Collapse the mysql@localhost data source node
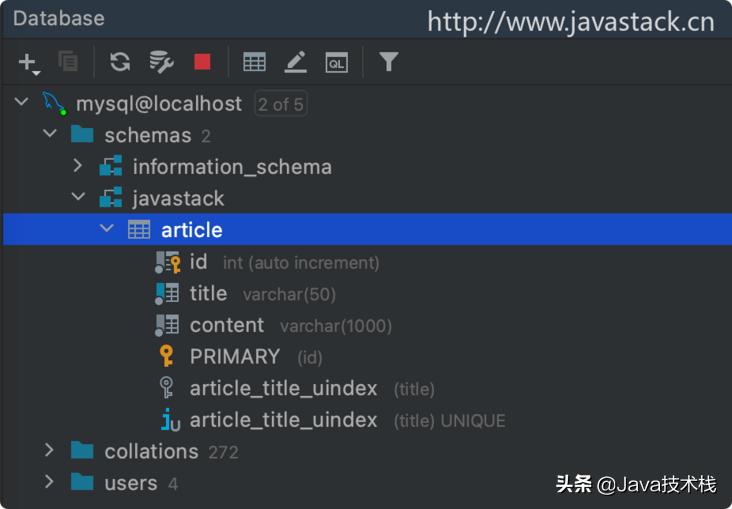Viewport: 732px width, 509px height. point(21,101)
